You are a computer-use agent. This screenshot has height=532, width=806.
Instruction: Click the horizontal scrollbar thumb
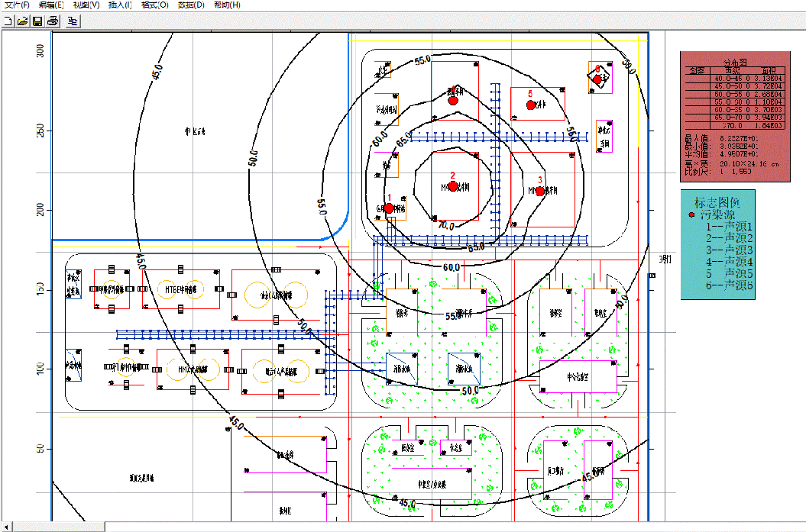[x=59, y=527]
